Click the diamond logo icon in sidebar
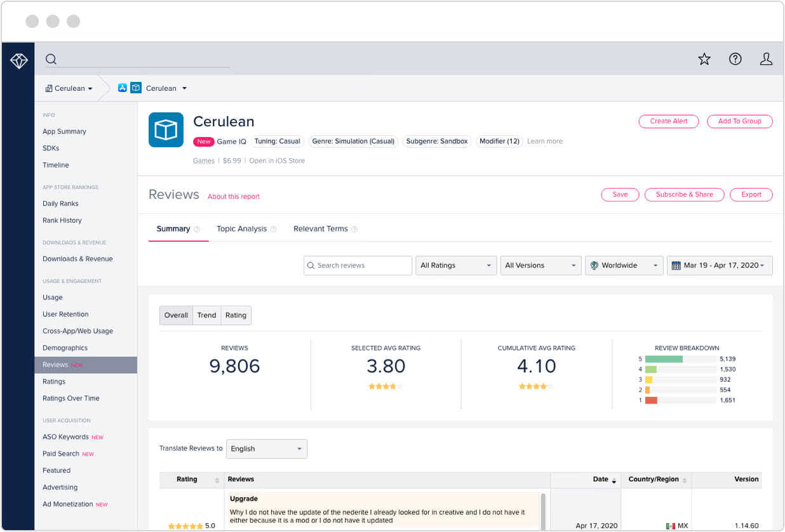The height and width of the screenshot is (532, 785). [x=18, y=61]
